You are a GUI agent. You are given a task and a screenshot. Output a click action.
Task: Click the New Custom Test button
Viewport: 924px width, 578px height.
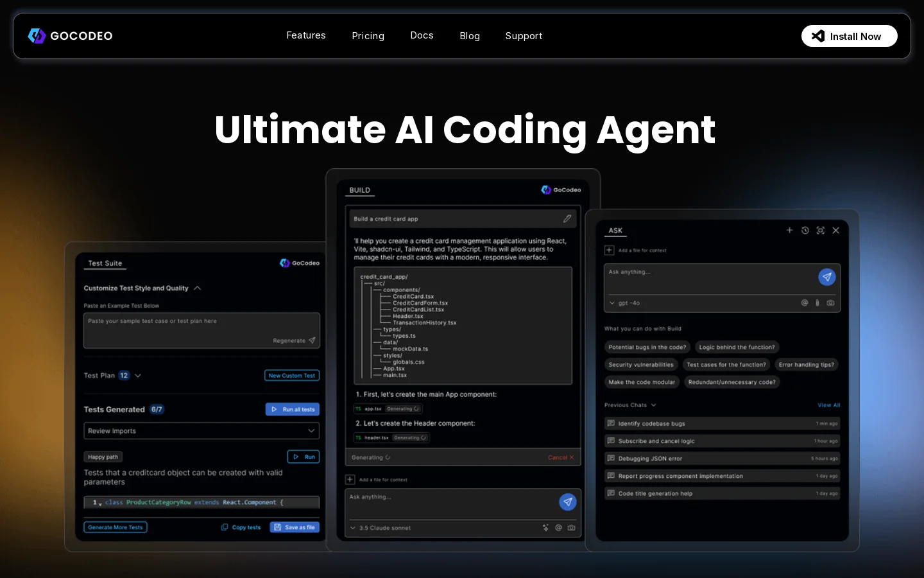click(292, 376)
